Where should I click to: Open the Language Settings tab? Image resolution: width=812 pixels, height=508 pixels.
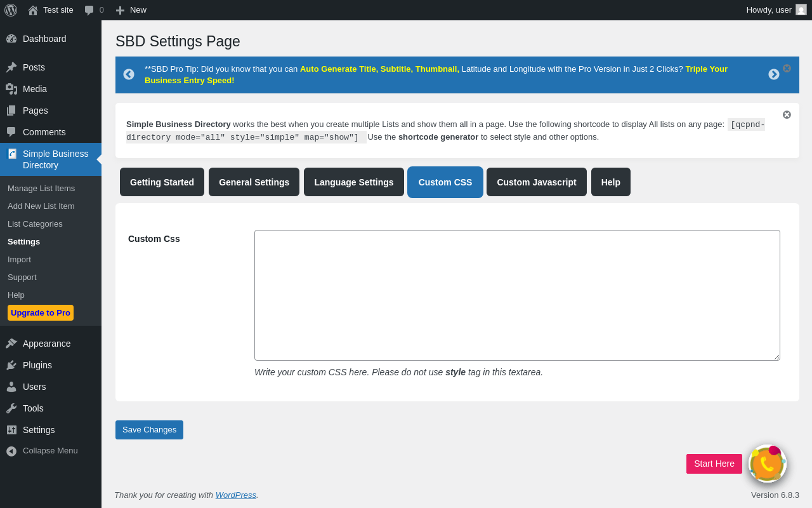pyautogui.click(x=354, y=182)
